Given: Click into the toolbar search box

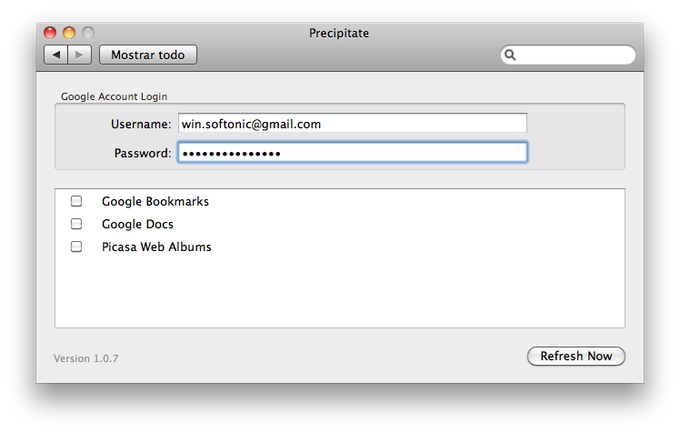Looking at the screenshot, I should pos(568,55).
